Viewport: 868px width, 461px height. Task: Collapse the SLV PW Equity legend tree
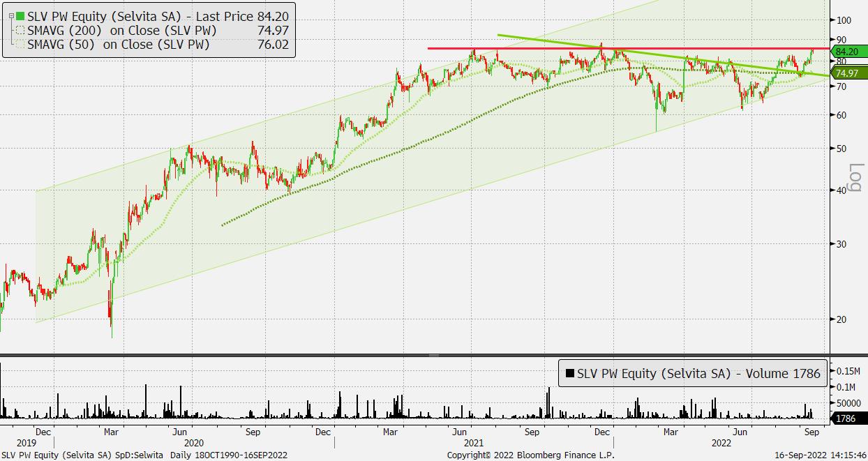point(10,16)
